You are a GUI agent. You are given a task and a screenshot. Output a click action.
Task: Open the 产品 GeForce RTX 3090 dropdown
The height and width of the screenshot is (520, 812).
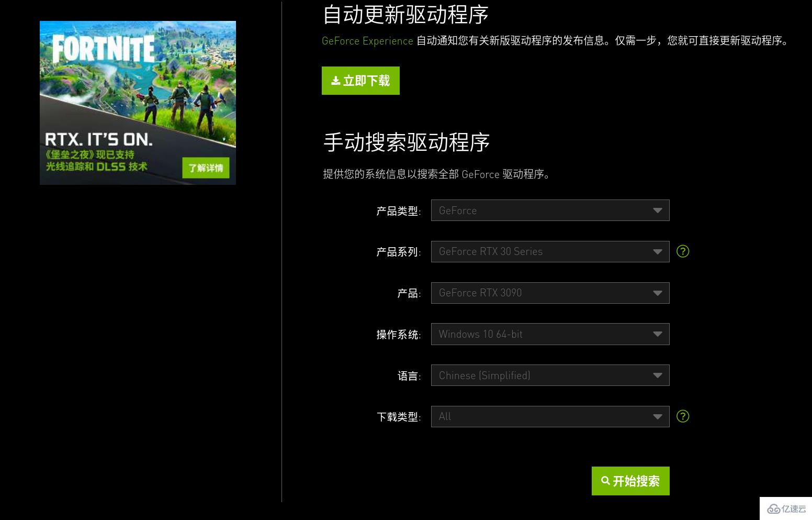(x=550, y=293)
